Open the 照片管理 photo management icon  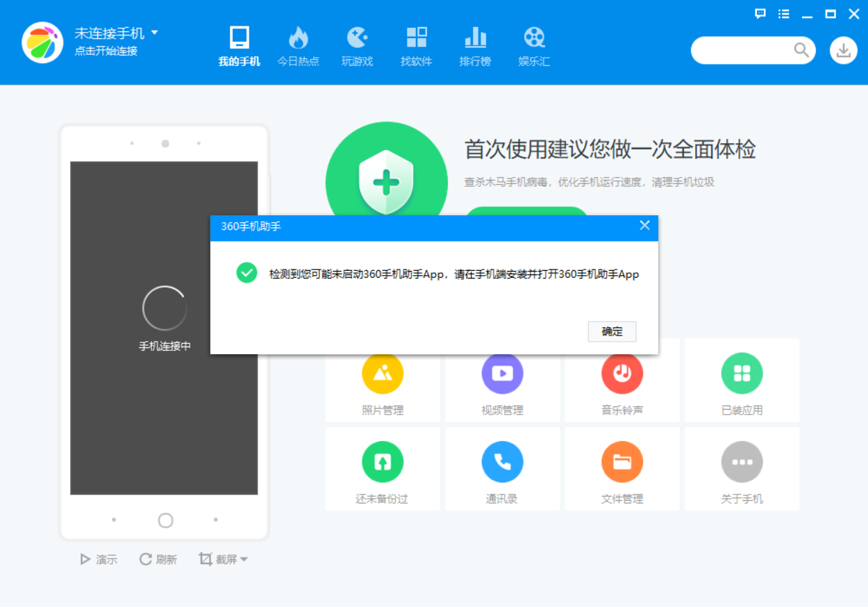[x=382, y=374]
